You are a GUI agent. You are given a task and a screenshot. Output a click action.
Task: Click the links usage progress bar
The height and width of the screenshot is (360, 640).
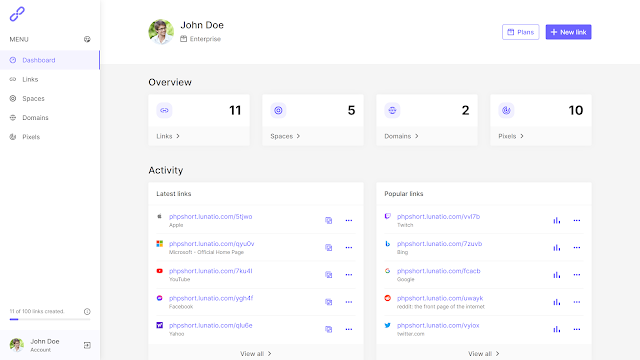[x=50, y=319]
